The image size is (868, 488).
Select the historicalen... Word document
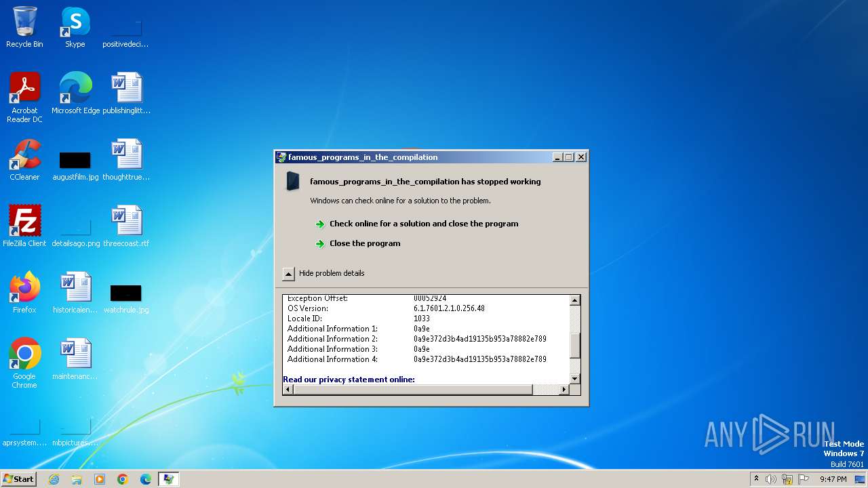coord(75,293)
